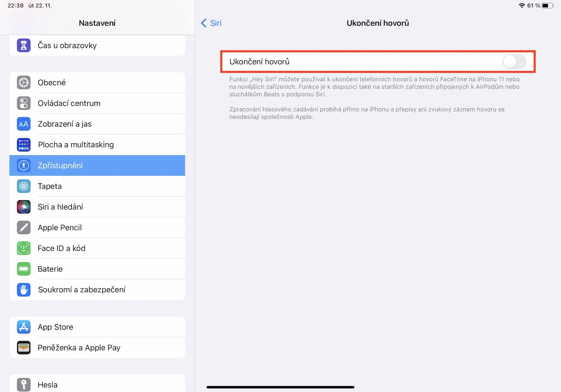Open Peněženka a Apple Pay
This screenshot has width=561, height=392.
[x=97, y=348]
